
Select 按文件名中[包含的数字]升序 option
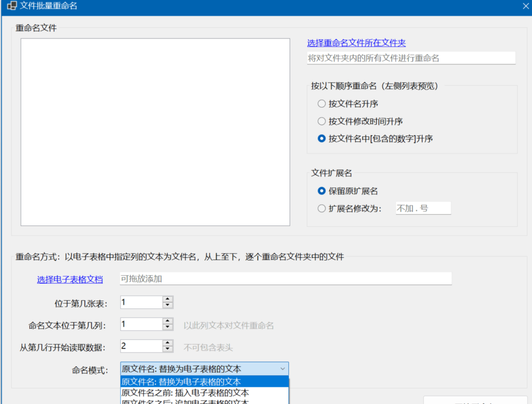tap(322, 139)
